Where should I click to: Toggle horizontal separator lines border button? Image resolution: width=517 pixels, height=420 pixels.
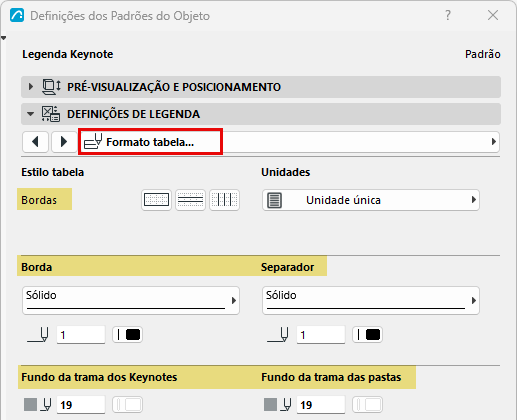[x=190, y=200]
